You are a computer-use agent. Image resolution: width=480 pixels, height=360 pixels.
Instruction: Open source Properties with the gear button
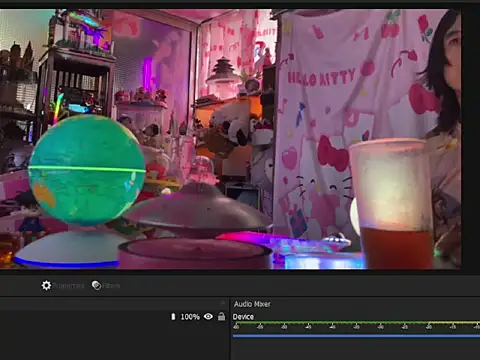(x=62, y=286)
